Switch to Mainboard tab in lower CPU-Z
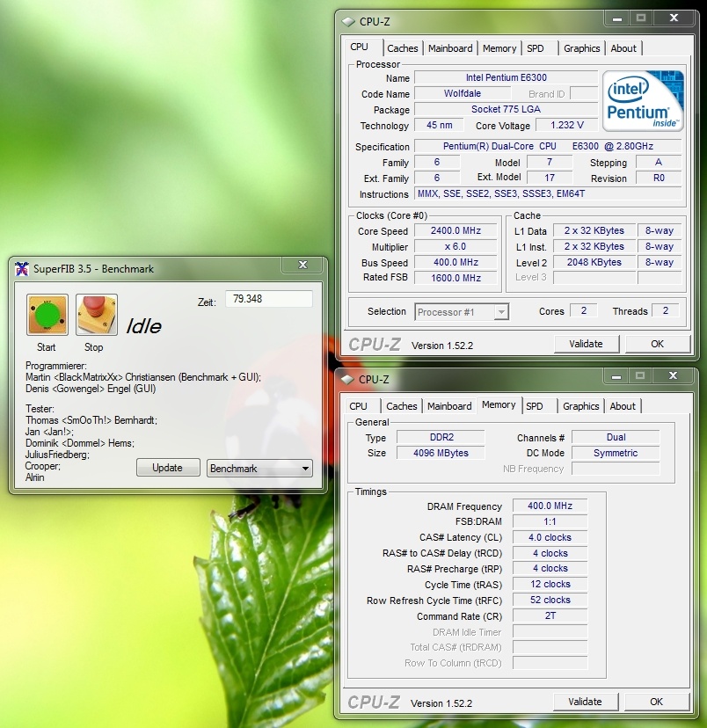This screenshot has height=728, width=707. [x=449, y=406]
